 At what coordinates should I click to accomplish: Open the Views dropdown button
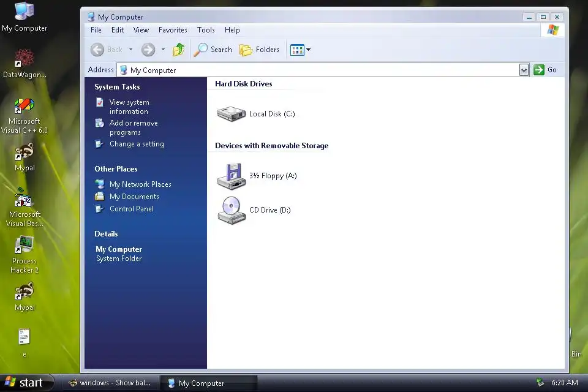coord(300,50)
